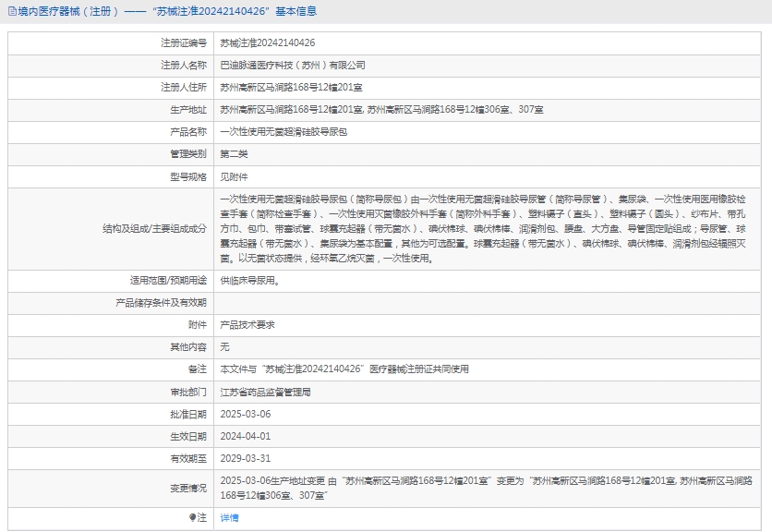Click the document icon beside the page title

tap(10, 12)
